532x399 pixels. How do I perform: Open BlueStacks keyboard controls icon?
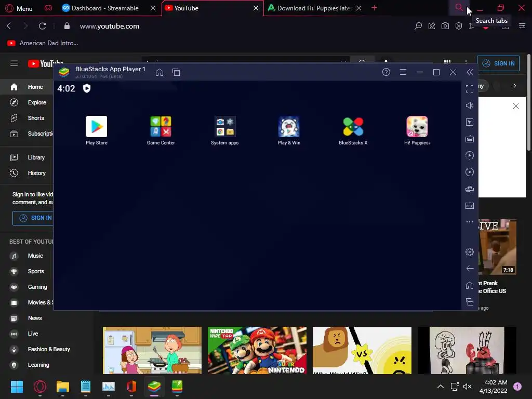[x=470, y=139]
